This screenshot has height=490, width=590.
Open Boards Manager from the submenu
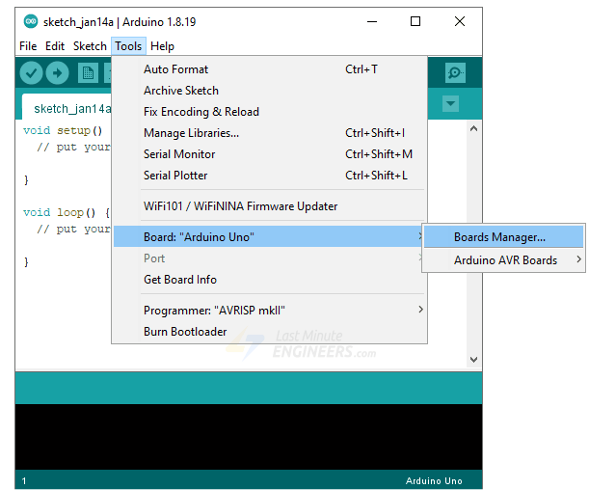point(504,237)
